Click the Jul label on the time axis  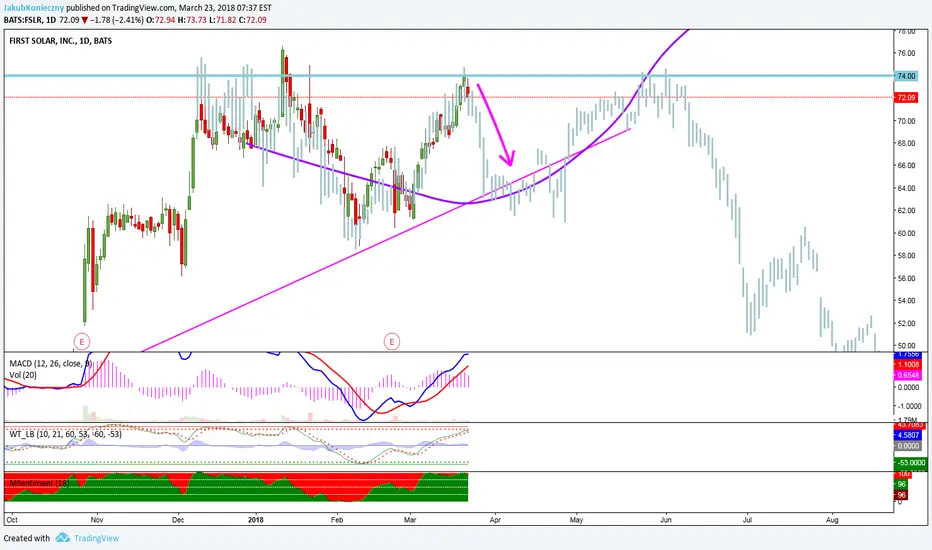point(747,520)
